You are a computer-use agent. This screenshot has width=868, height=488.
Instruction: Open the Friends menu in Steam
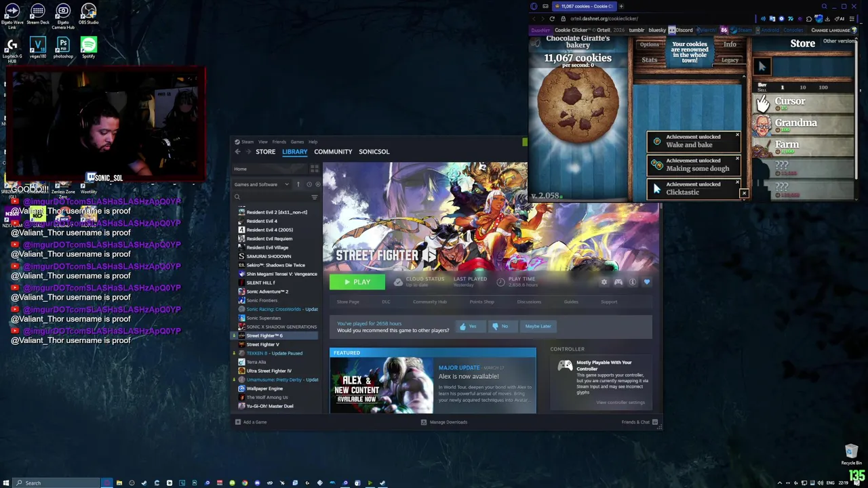pos(279,142)
